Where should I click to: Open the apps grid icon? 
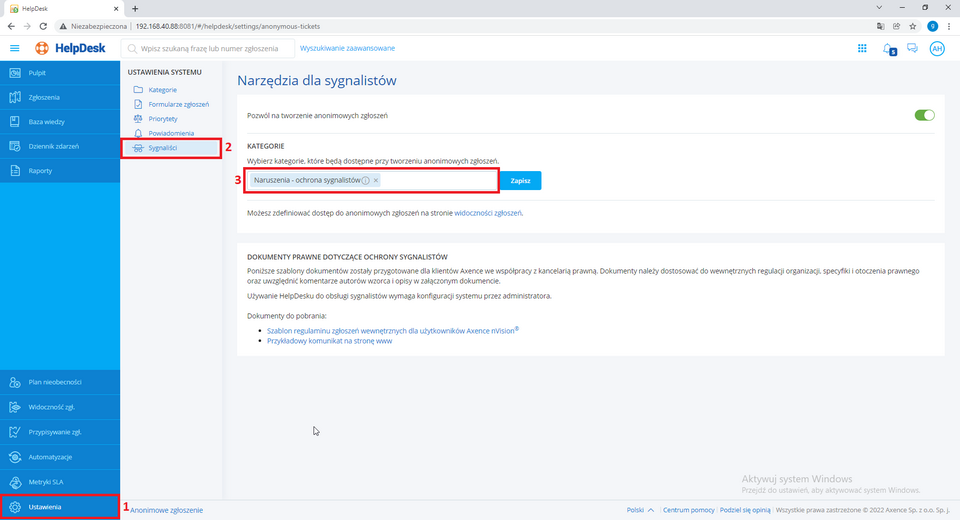[862, 48]
